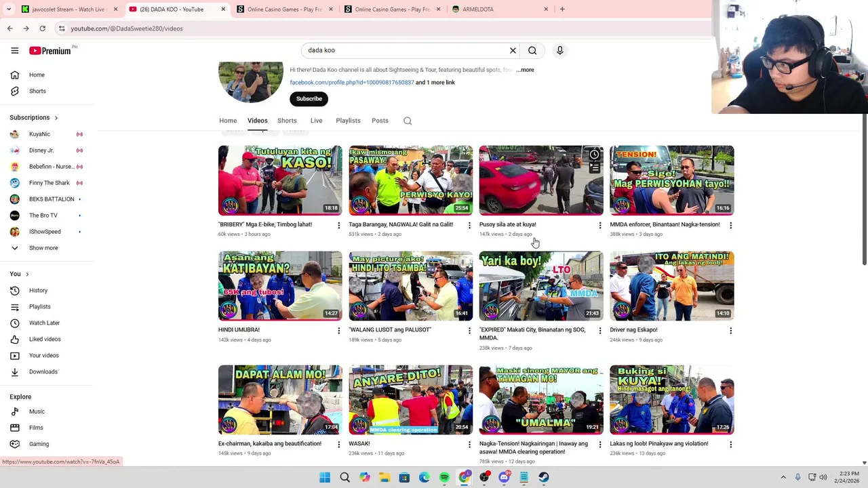
Task: Open options menu for BRIBERY E-bike video
Action: 338,225
